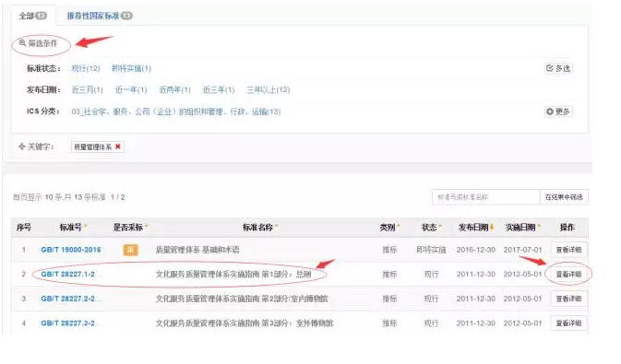Image resolution: width=621 pixels, height=364 pixels.
Task: Click the 在结果中筛选 button
Action: [564, 197]
